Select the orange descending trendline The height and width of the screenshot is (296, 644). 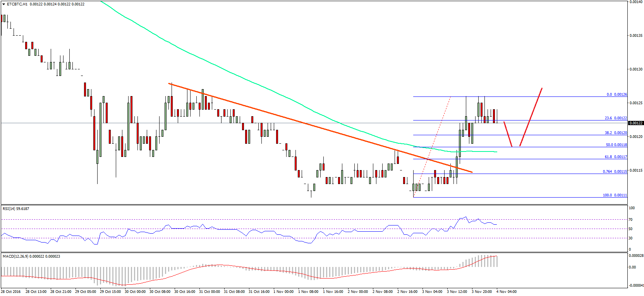click(321, 128)
